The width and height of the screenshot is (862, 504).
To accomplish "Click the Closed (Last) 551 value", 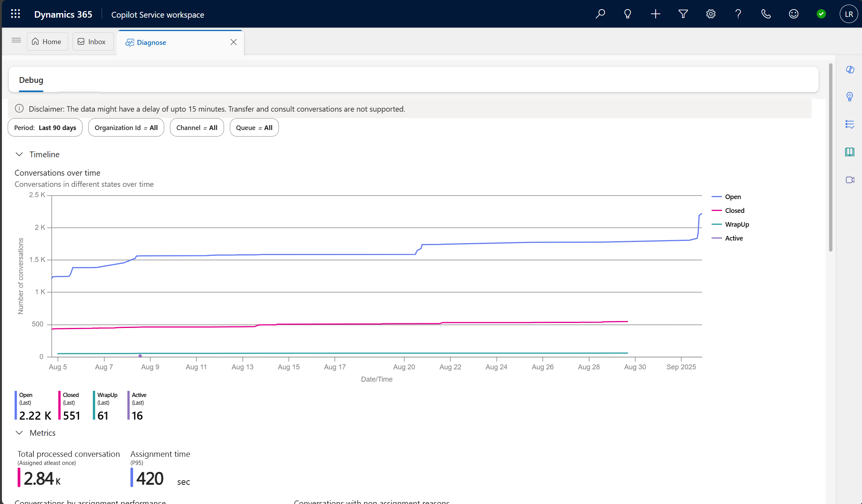I will pos(72,416).
